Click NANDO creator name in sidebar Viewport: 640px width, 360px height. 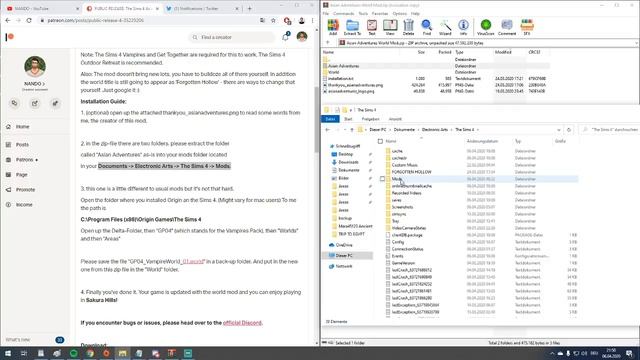coord(34,84)
